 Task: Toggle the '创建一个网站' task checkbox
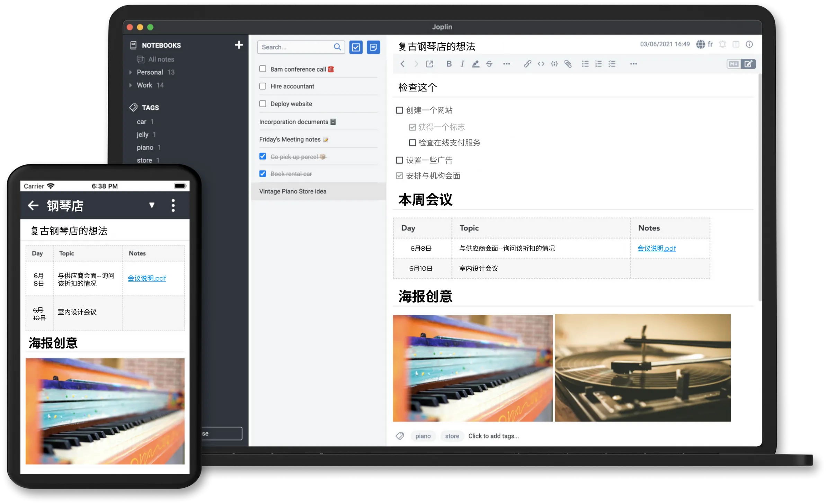coord(400,110)
